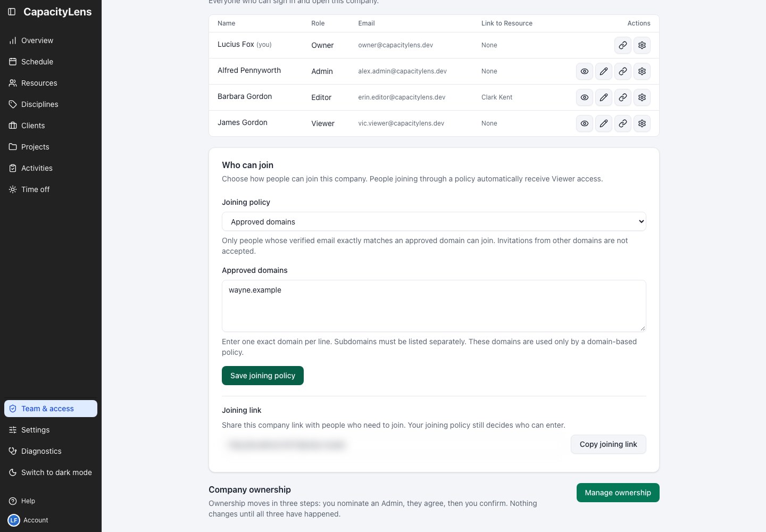
Task: Open the Clients page
Action: [x=51, y=126]
